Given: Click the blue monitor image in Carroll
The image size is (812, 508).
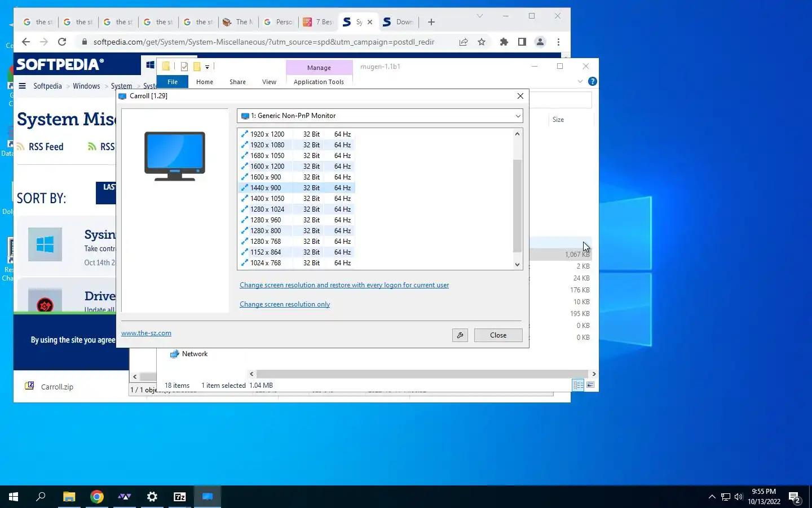Looking at the screenshot, I should tap(175, 156).
